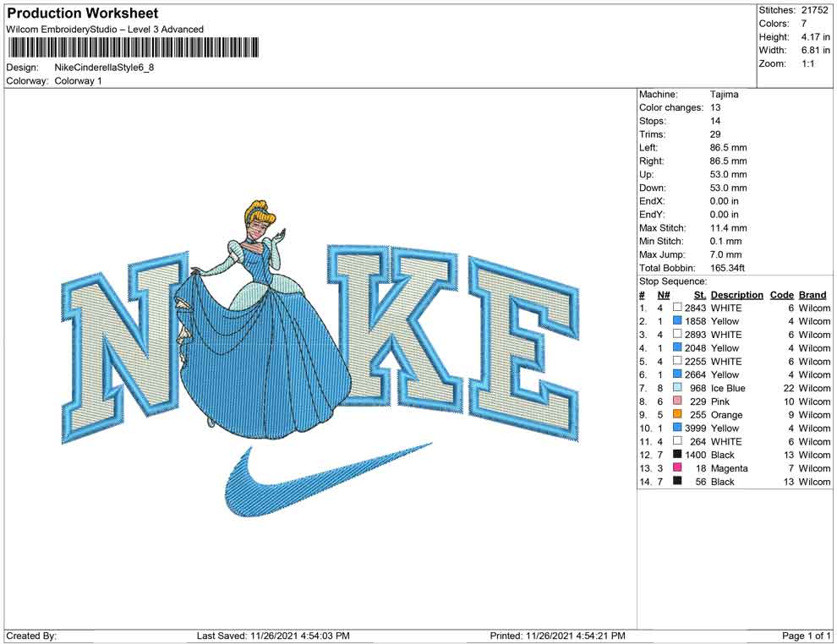Click the Pink description in stop 8
Image resolution: width=837 pixels, height=644 pixels.
719,401
